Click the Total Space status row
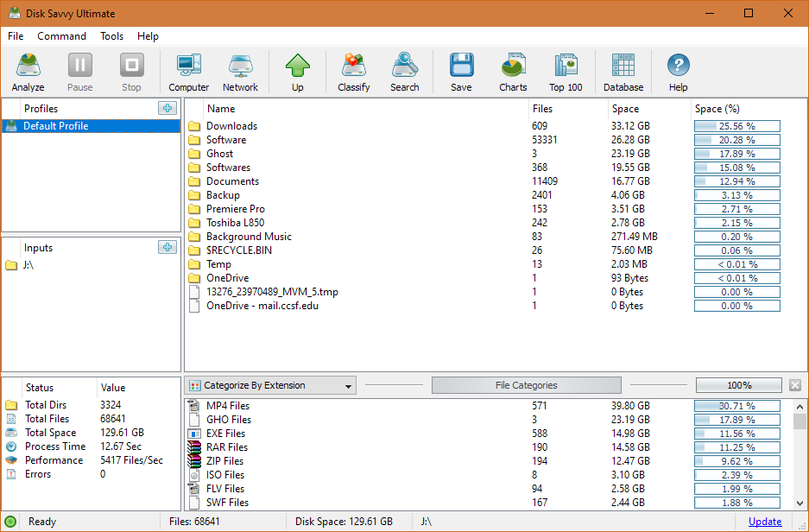 [x=92, y=433]
